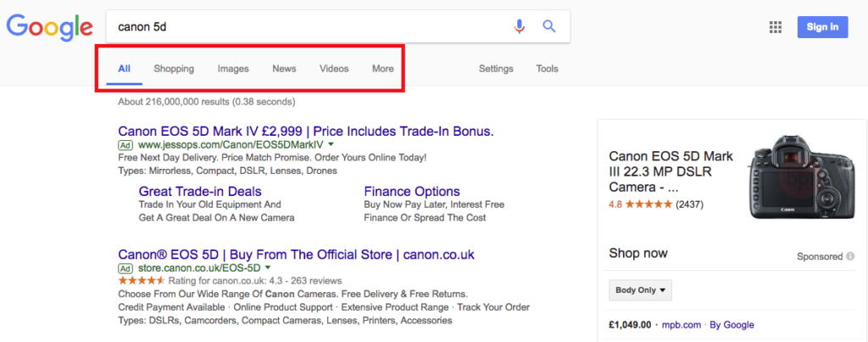This screenshot has width=868, height=342.
Task: Click the Sponsored info icon
Action: click(x=850, y=256)
